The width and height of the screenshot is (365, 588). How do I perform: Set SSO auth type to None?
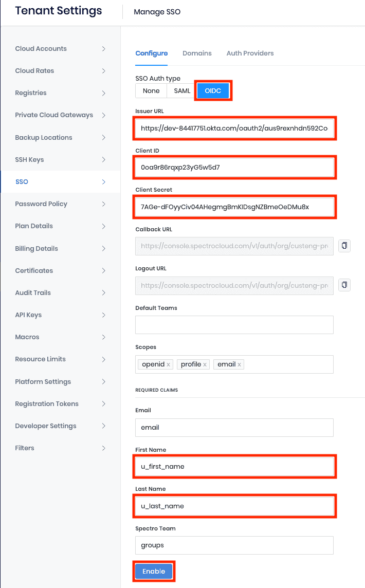pyautogui.click(x=151, y=91)
